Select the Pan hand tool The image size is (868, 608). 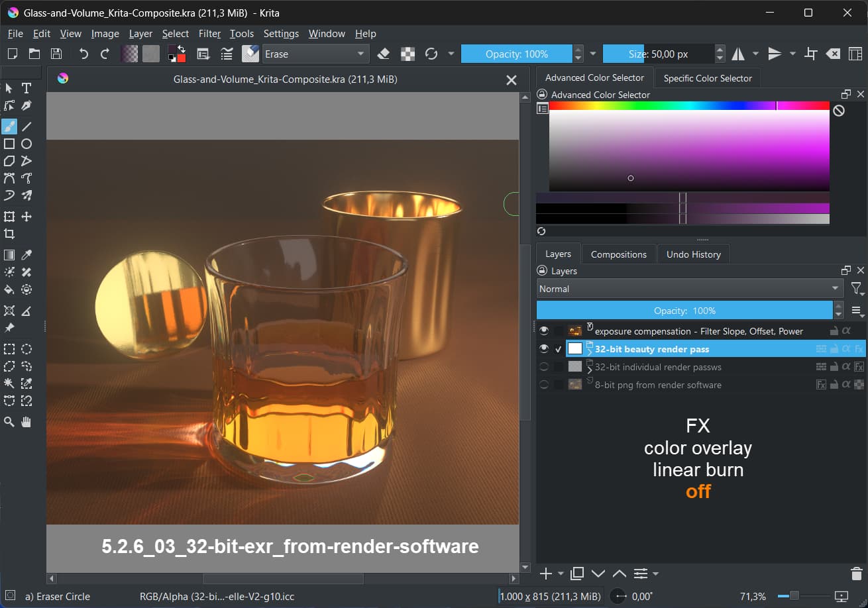pyautogui.click(x=27, y=421)
